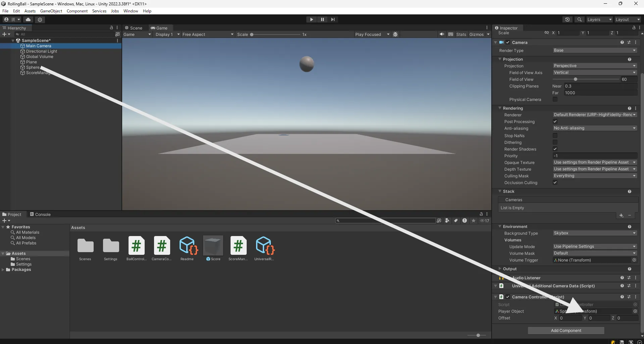Screen dimensions: 644x344
Task: Collapse the Rendering section foldout
Action: [500, 108]
